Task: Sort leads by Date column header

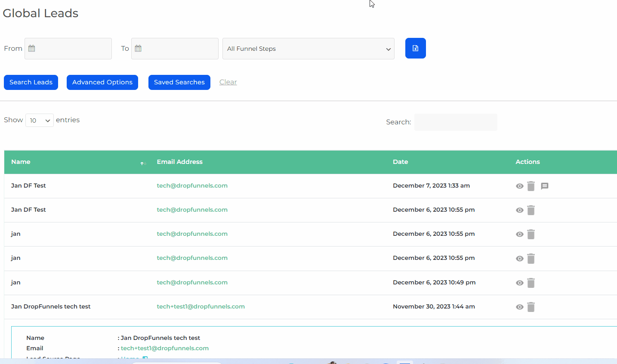Action: pyautogui.click(x=400, y=162)
